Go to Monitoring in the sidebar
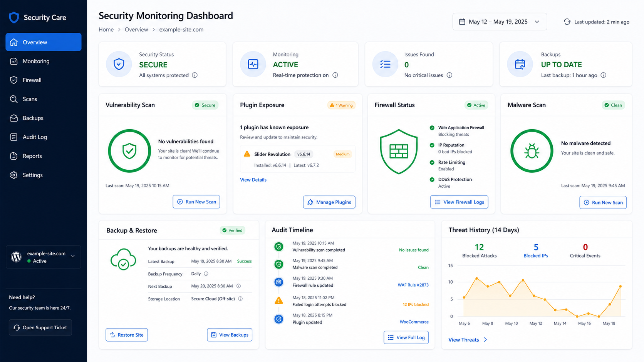 44,61
